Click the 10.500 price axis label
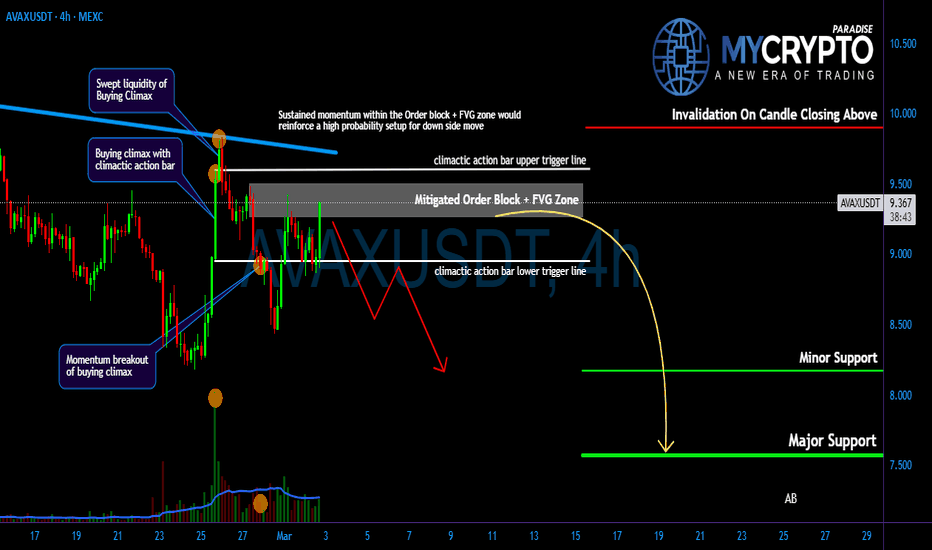 pos(903,43)
